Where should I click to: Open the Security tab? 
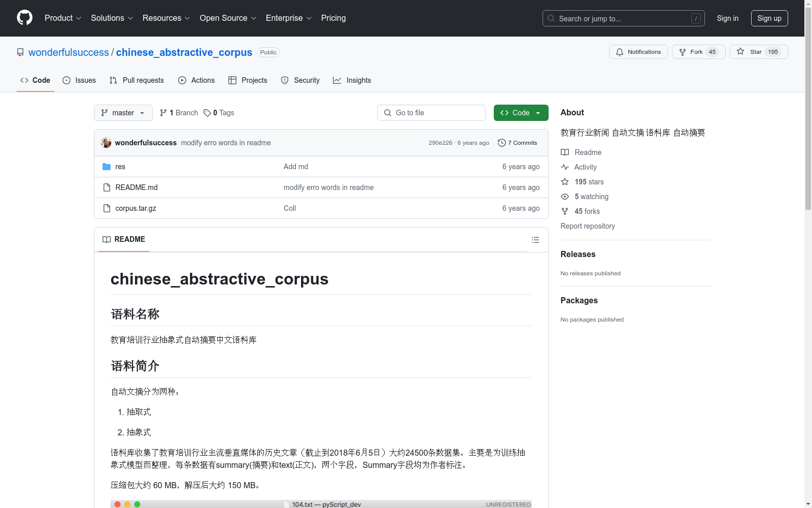pyautogui.click(x=300, y=80)
